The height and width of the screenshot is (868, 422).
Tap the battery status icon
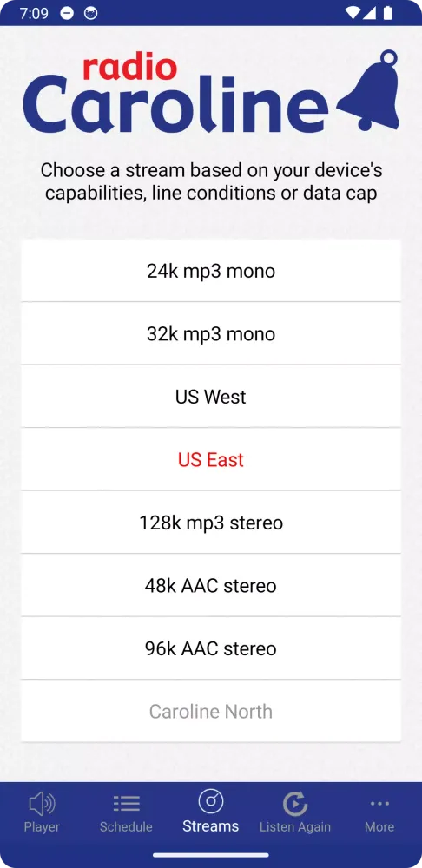pyautogui.click(x=387, y=13)
